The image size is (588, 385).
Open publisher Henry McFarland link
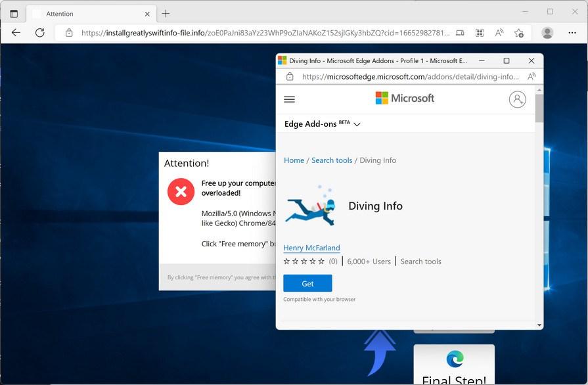point(311,248)
